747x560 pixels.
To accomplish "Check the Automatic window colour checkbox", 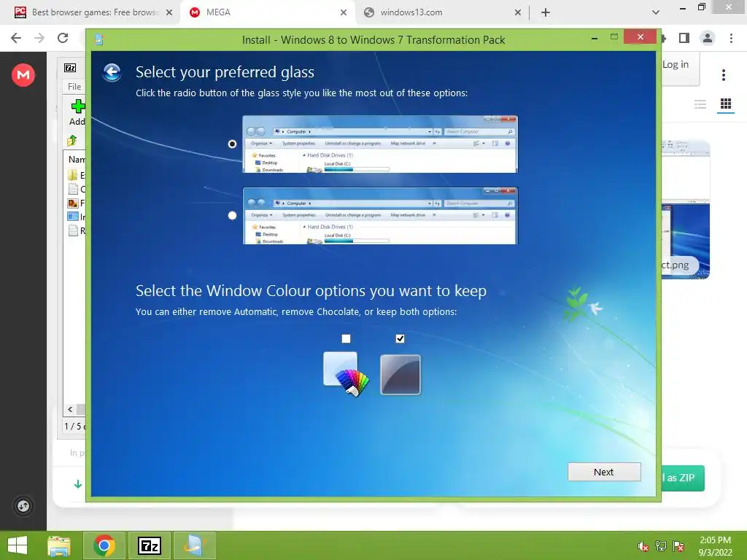I will pos(346,338).
